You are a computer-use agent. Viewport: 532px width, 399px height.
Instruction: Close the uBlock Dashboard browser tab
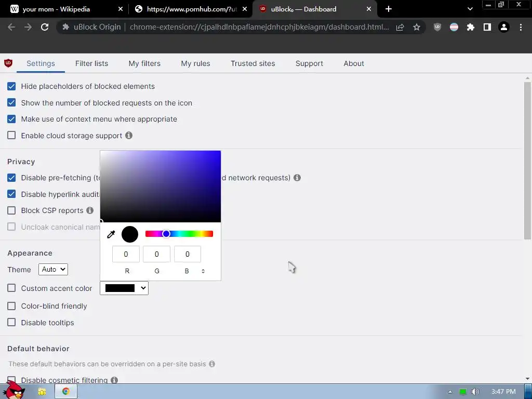pos(369,9)
